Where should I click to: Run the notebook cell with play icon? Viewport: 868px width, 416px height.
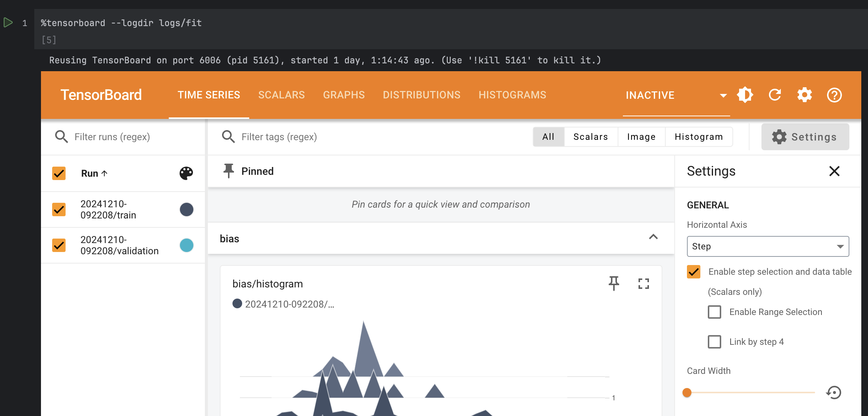[x=8, y=23]
